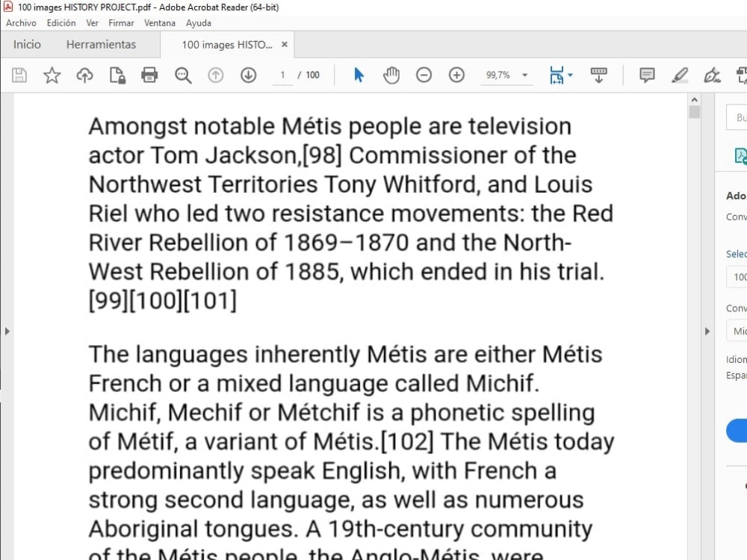
Task: Click the "Michif." word ending second paragraph line
Action: (x=503, y=383)
